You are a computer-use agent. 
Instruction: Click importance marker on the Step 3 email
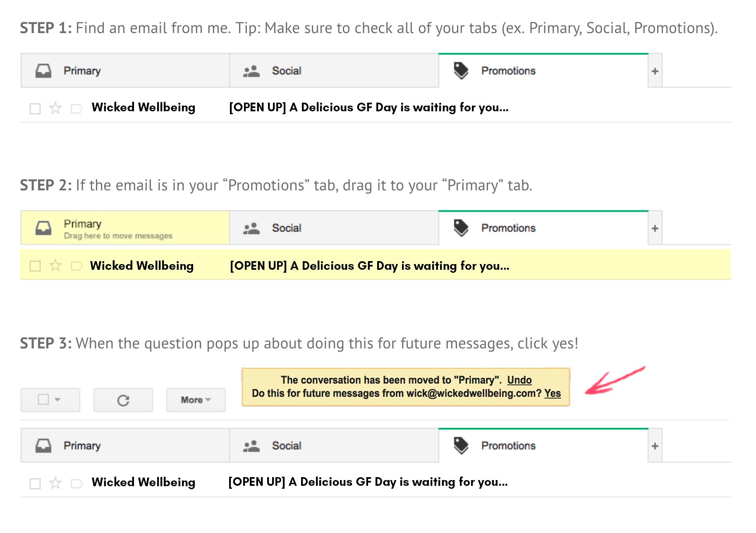pos(77,483)
